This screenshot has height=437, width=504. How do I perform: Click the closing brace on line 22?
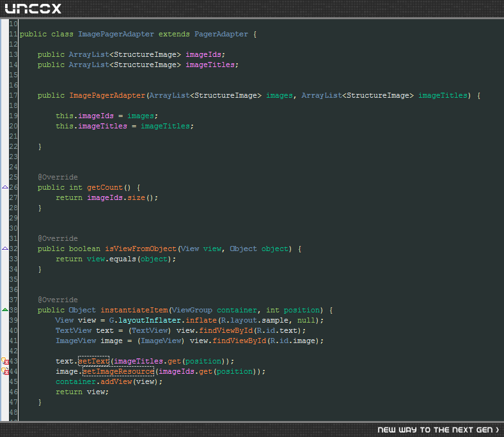pyautogui.click(x=40, y=147)
